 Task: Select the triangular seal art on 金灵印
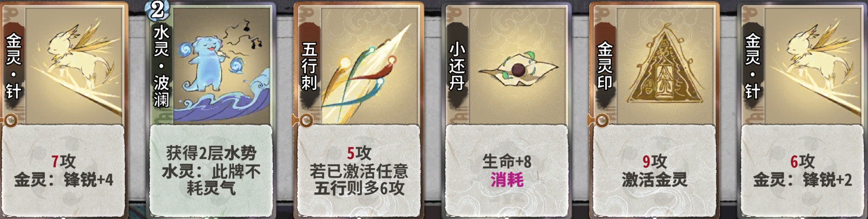point(665,66)
